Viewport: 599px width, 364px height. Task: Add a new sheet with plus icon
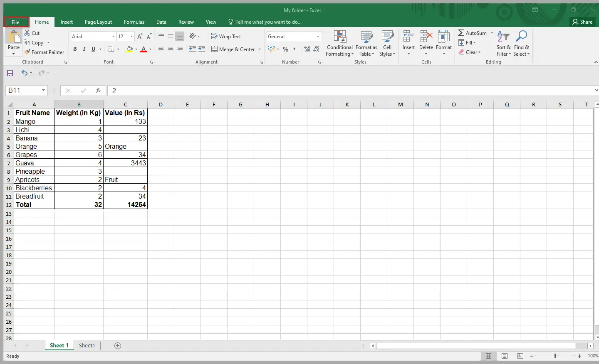[118, 346]
